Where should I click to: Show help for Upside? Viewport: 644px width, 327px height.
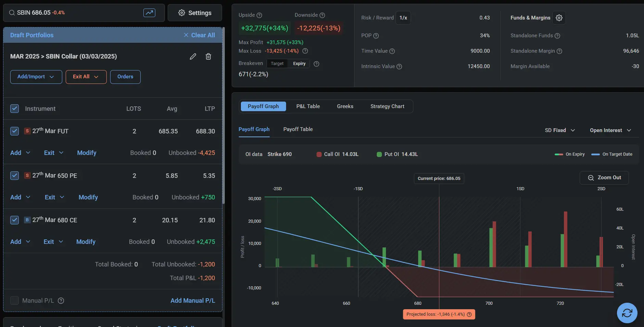click(x=259, y=15)
